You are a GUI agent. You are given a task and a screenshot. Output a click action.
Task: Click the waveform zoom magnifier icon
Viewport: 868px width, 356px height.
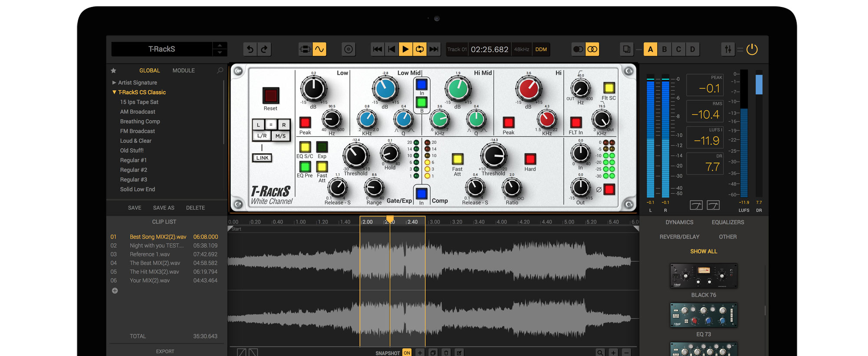600,353
